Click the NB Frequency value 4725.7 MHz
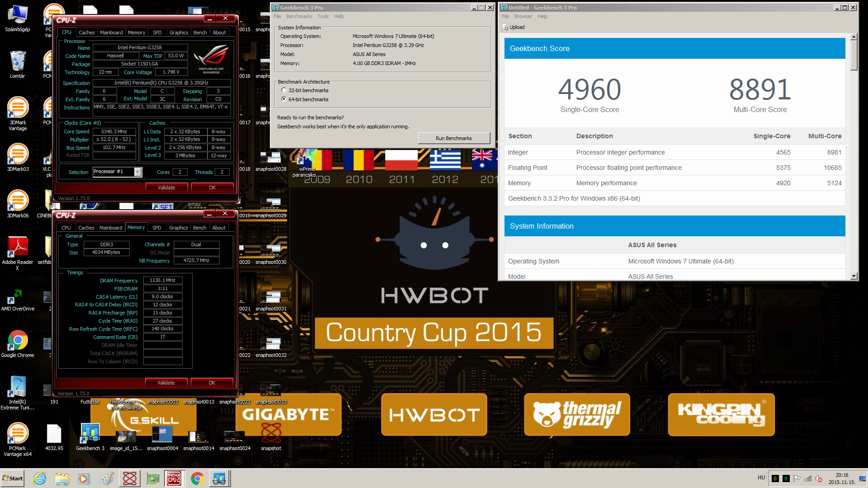Screen dimensions: 868x488 pos(196,261)
